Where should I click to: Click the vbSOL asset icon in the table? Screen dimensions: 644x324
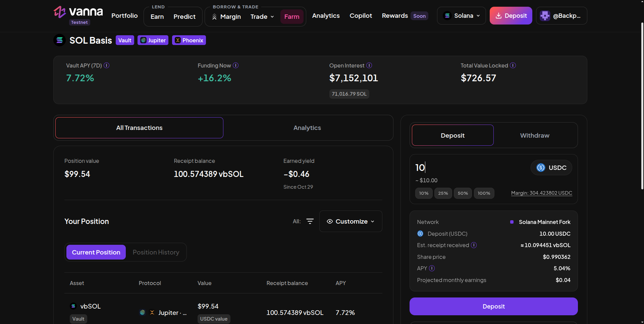[73, 306]
